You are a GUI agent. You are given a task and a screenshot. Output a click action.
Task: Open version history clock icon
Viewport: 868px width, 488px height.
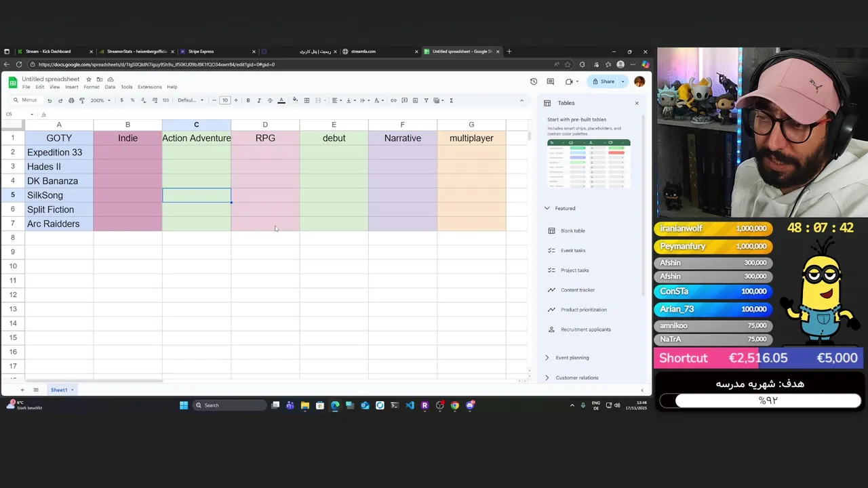534,81
